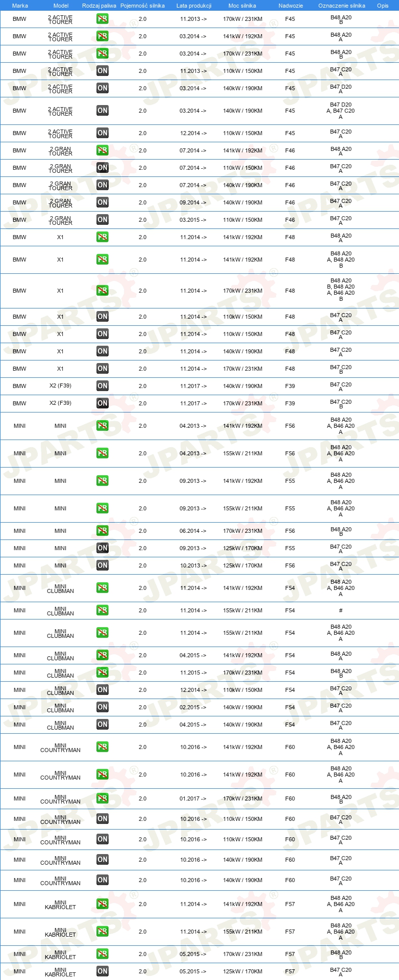Click diesel ON icon for MINI 09.2013 F55

[x=103, y=548]
